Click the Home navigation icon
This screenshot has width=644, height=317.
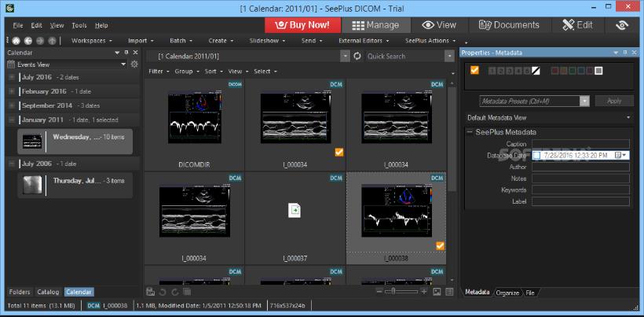pyautogui.click(x=16, y=40)
